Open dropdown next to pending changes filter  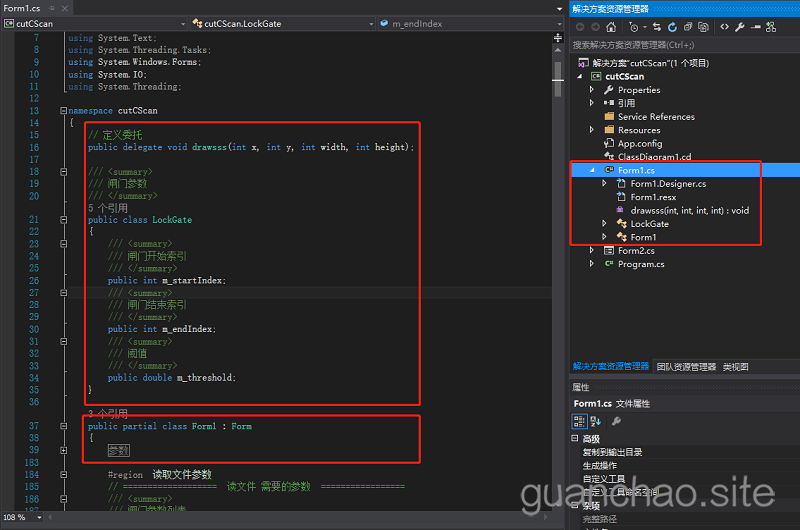[x=645, y=27]
